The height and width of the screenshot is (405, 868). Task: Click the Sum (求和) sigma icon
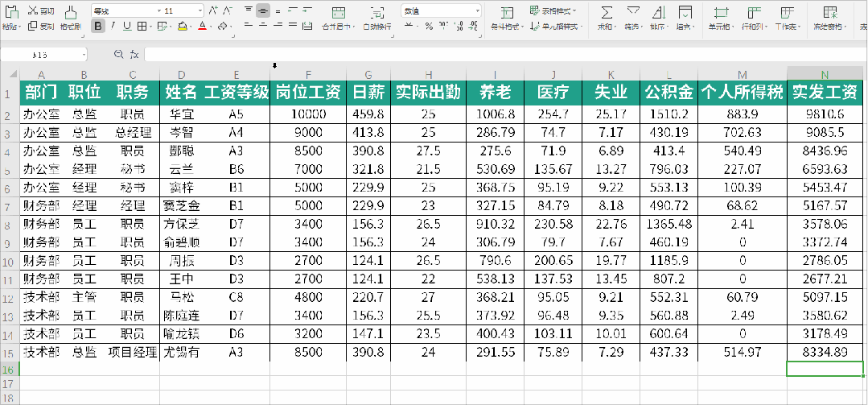[607, 13]
